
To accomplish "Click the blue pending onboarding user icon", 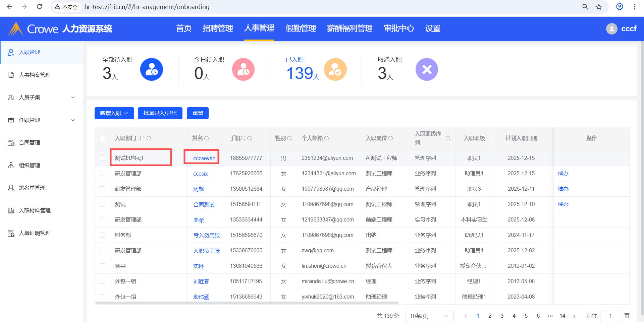I will (x=151, y=69).
